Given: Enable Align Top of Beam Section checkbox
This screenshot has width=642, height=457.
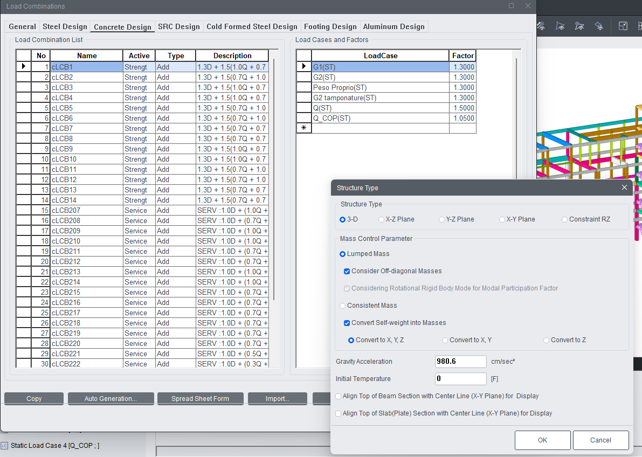Looking at the screenshot, I should pos(338,396).
